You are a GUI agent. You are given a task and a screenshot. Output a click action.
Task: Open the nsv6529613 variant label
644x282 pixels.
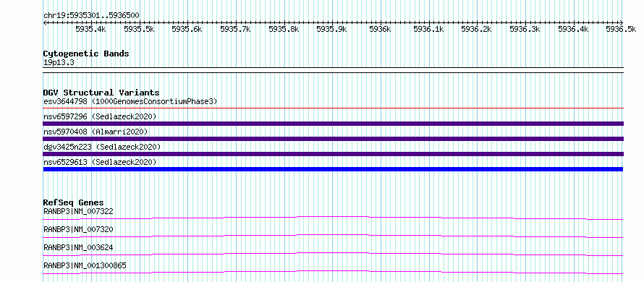tap(100, 163)
